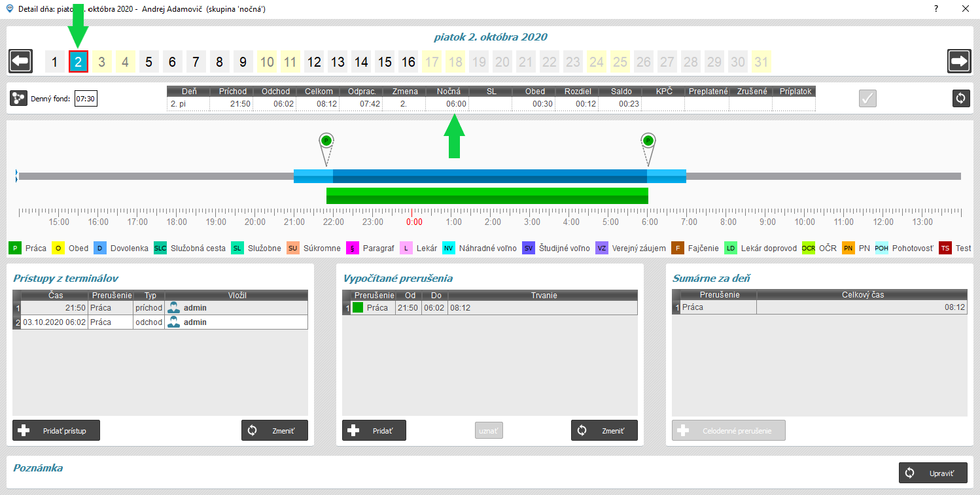The width and height of the screenshot is (980, 495).
Task: Click the Vložil column header
Action: click(x=236, y=295)
